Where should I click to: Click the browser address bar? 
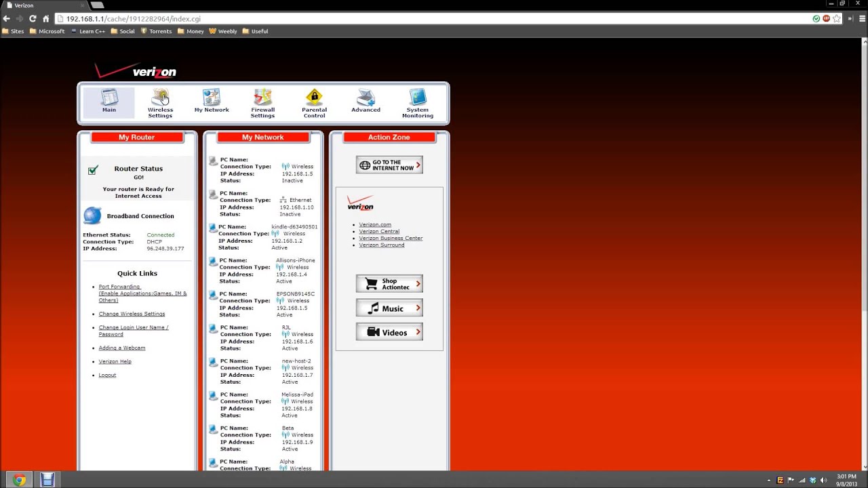coord(434,18)
